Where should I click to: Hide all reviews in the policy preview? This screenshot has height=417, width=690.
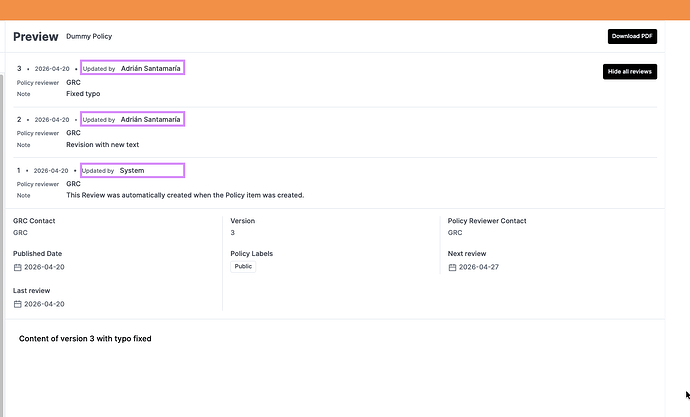tap(630, 72)
